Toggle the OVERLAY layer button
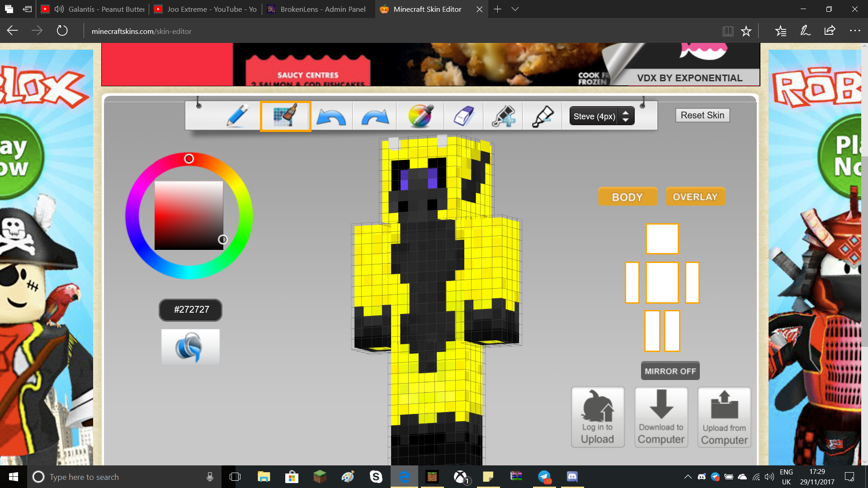 pyautogui.click(x=695, y=197)
